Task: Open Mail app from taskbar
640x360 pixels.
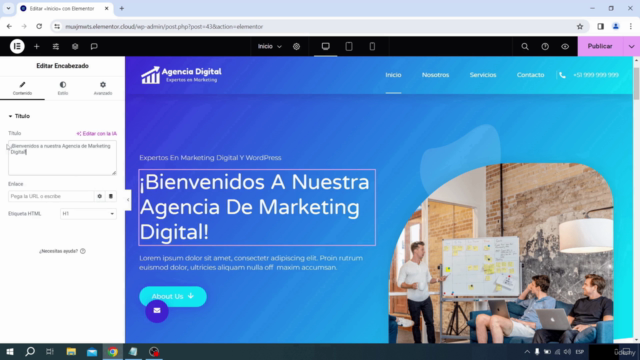Action: (92, 352)
